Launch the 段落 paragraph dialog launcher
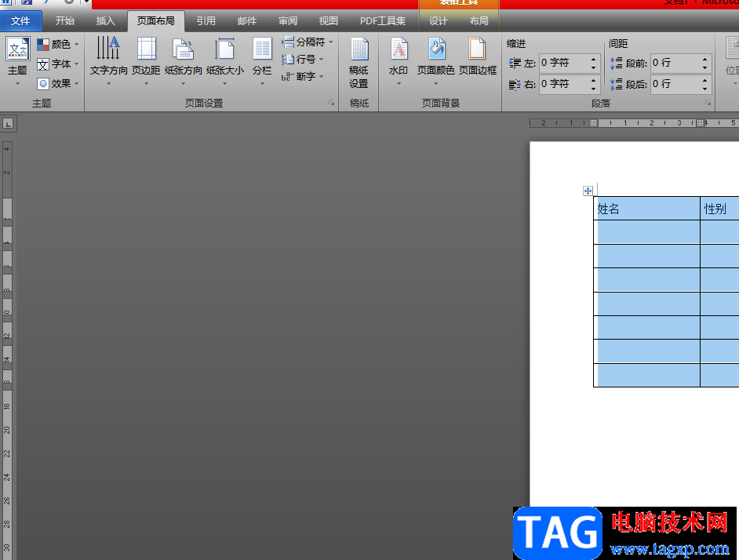The image size is (739, 560). [x=708, y=103]
